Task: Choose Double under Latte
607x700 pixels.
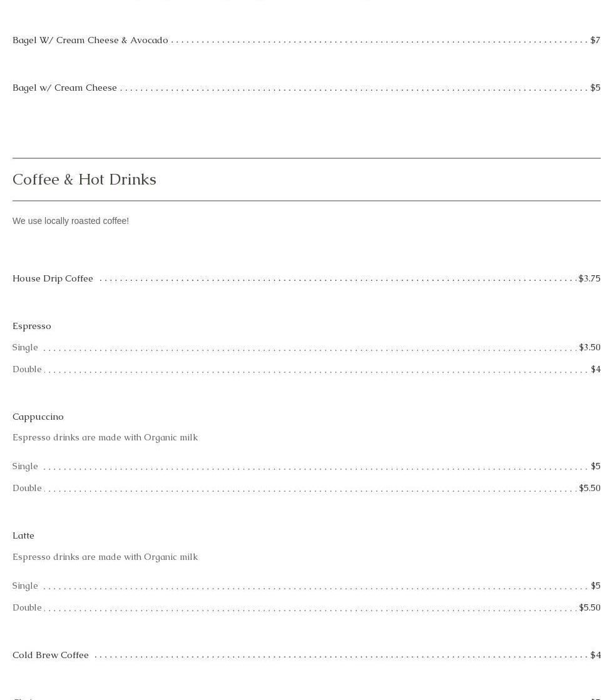Action: tap(27, 607)
